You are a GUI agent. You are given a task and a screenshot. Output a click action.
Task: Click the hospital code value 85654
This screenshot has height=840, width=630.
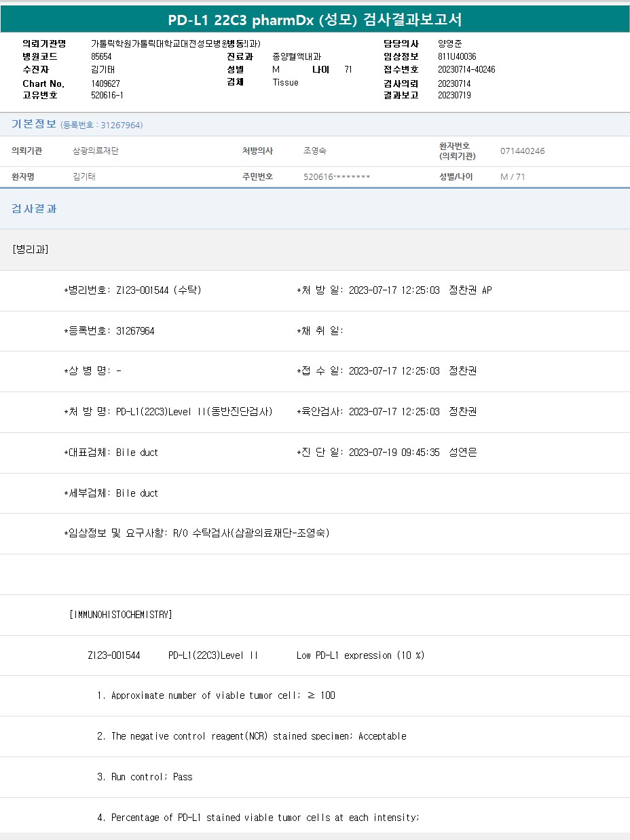[x=101, y=56]
